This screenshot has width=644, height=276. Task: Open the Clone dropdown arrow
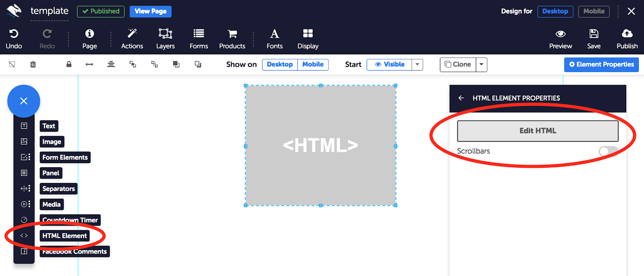pos(481,64)
